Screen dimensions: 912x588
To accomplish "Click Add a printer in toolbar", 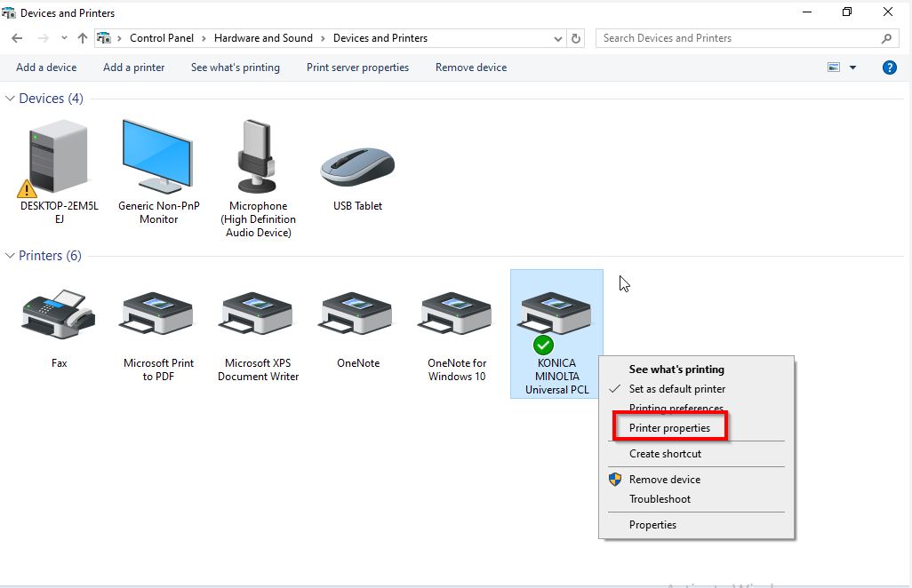I will click(x=133, y=68).
